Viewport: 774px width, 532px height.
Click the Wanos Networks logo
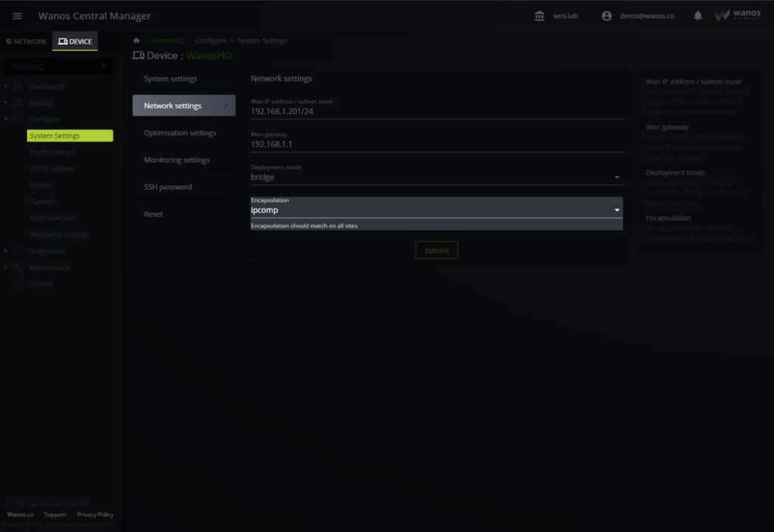tap(737, 14)
